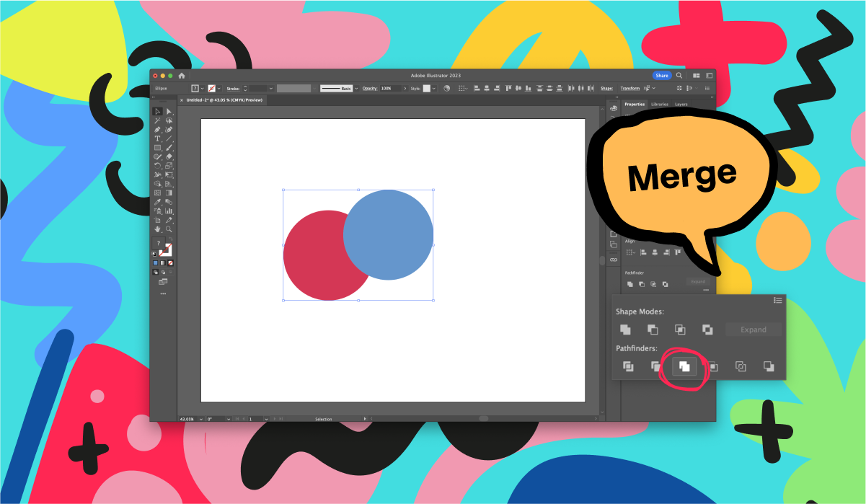The width and height of the screenshot is (866, 504).
Task: Open the Basic stroke style dropdown
Action: click(x=355, y=88)
